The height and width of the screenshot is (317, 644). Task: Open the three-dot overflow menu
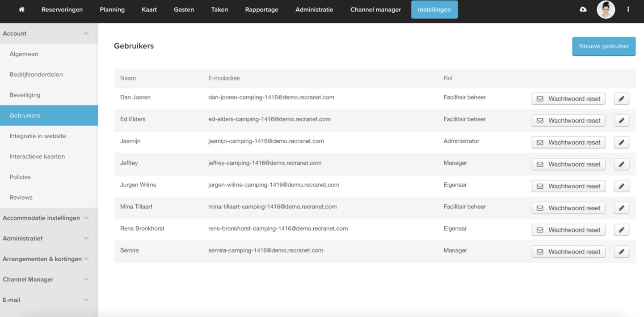coord(628,9)
